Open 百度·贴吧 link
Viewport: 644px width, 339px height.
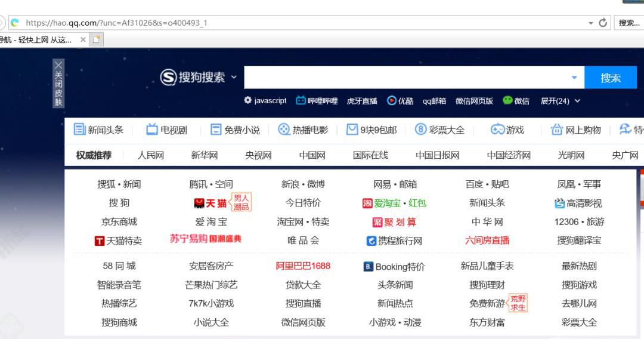click(x=487, y=184)
